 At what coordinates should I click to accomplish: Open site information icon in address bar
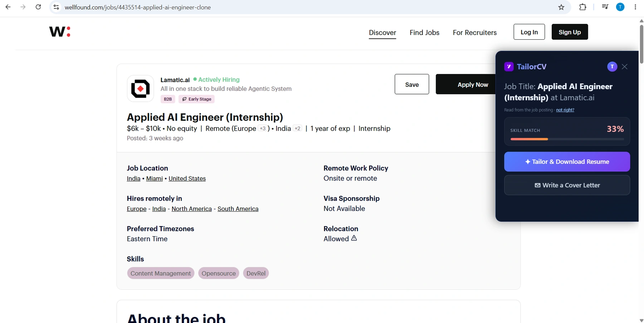point(56,7)
